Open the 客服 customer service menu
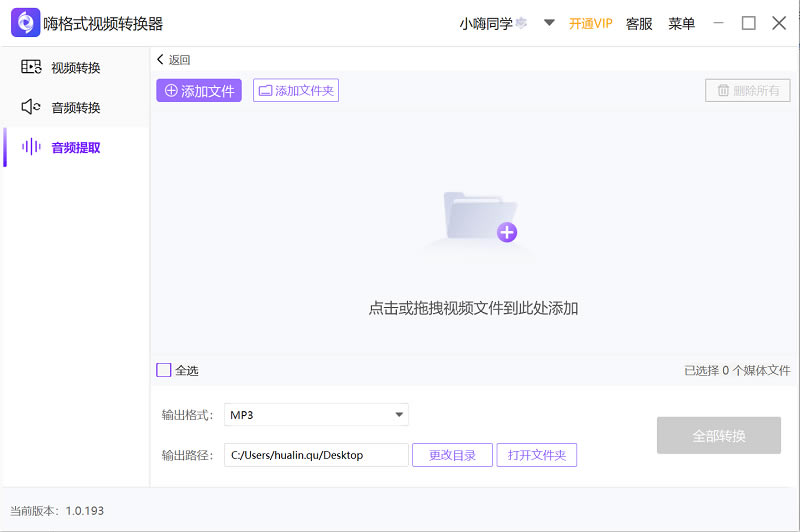 [639, 23]
